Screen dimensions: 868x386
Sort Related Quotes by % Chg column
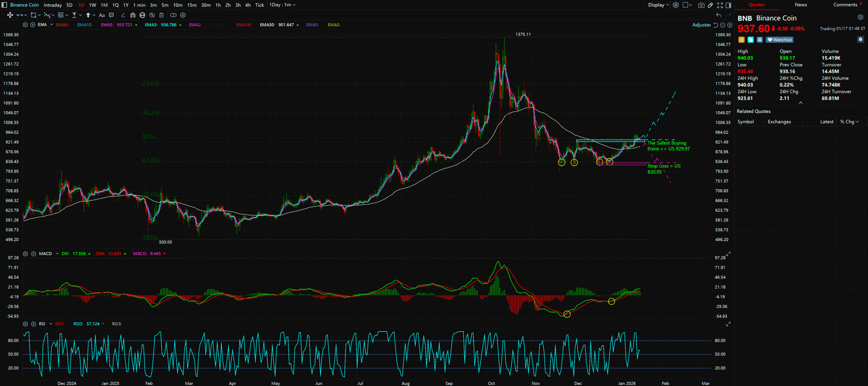[849, 122]
